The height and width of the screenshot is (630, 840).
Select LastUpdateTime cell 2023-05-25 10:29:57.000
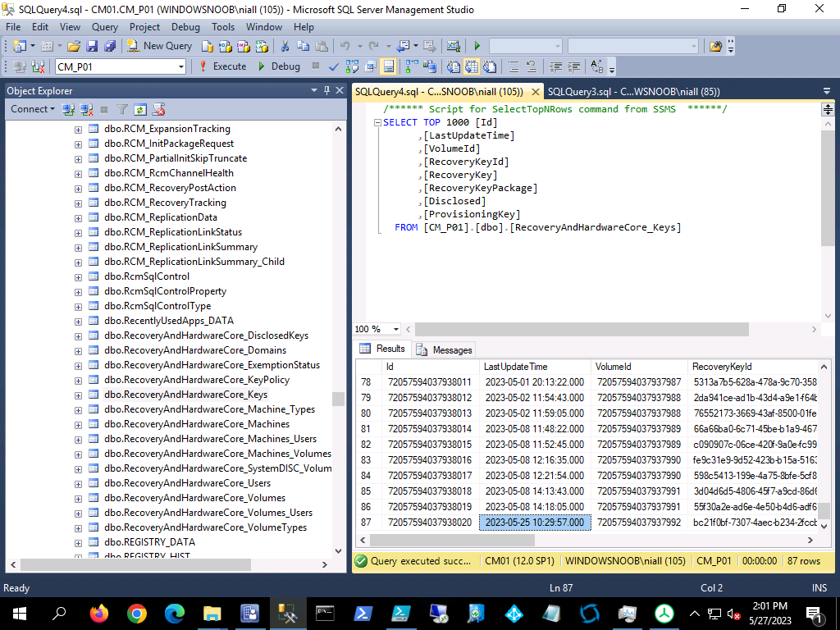pyautogui.click(x=535, y=523)
